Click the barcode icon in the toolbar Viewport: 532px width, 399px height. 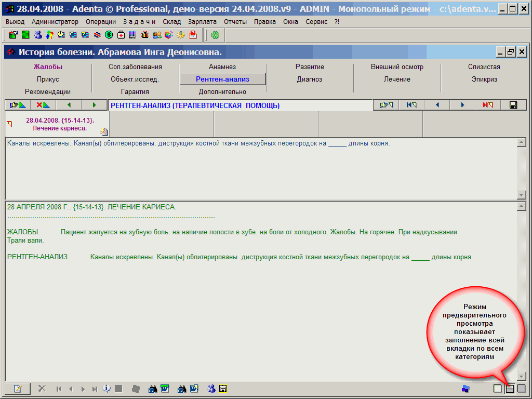tap(132, 35)
